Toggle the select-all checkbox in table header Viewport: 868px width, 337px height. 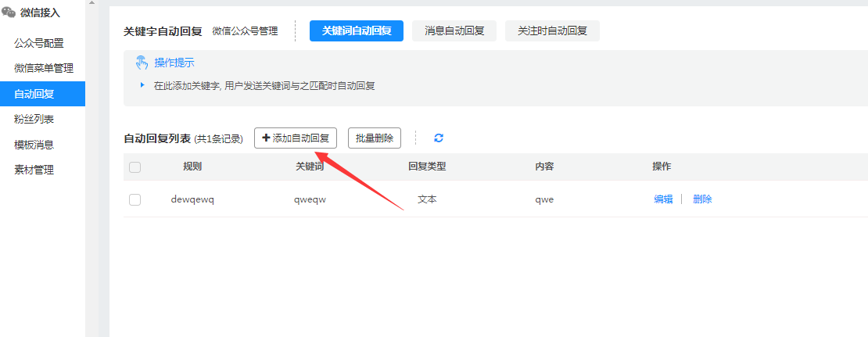pyautogui.click(x=135, y=167)
